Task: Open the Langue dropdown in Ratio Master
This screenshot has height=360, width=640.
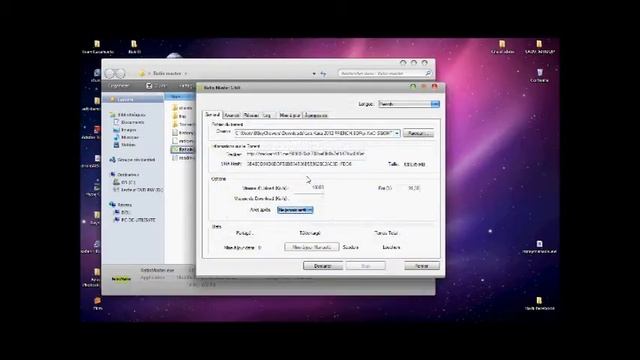Action: coord(409,104)
